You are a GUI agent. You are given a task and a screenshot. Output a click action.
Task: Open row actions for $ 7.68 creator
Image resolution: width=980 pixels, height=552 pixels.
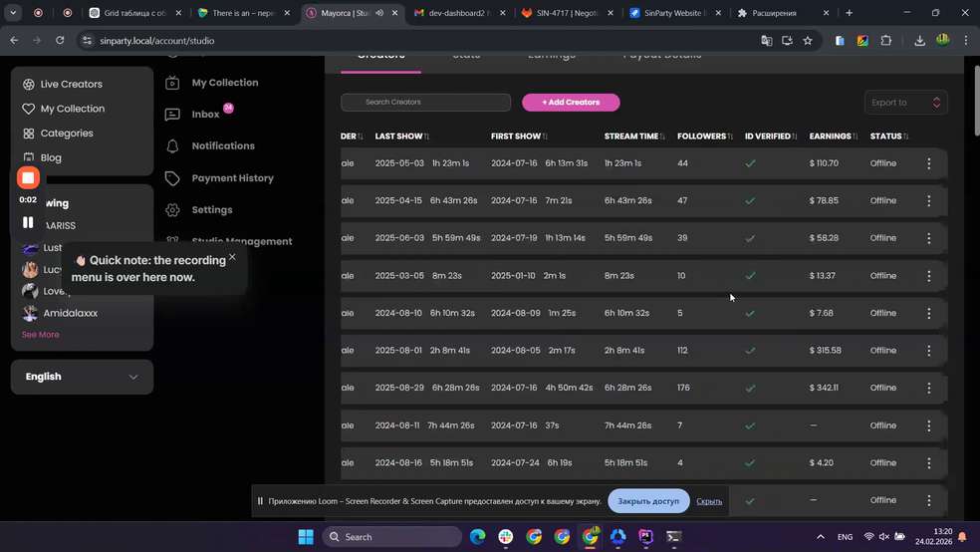tap(929, 313)
